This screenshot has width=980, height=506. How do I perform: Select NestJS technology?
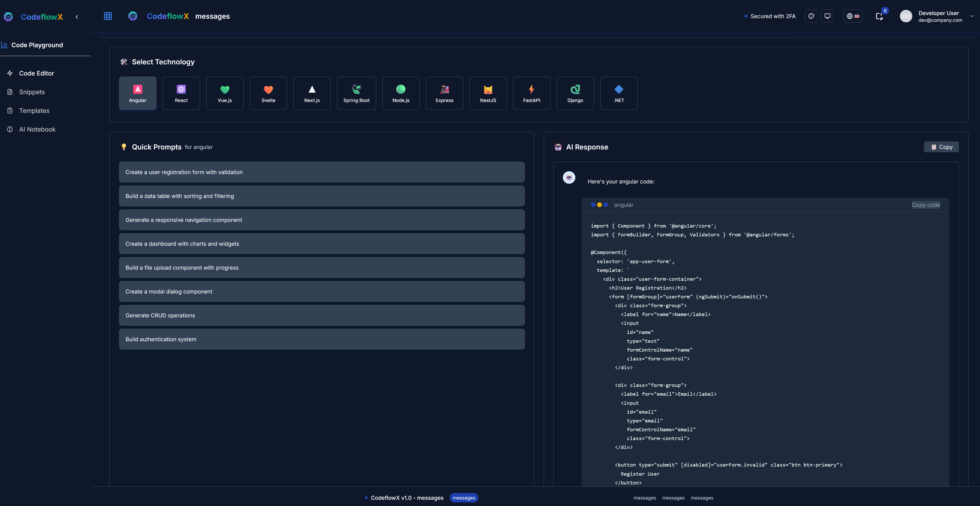(488, 93)
